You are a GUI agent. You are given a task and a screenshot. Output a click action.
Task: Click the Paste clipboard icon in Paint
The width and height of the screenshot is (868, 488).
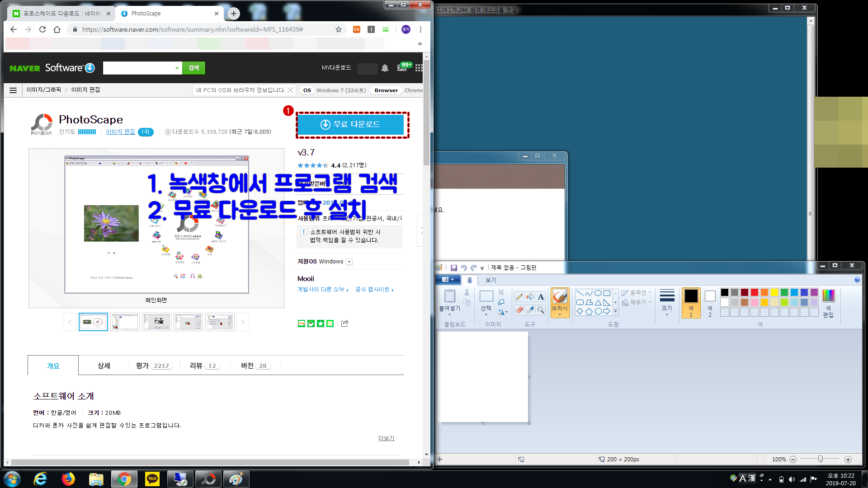(449, 296)
